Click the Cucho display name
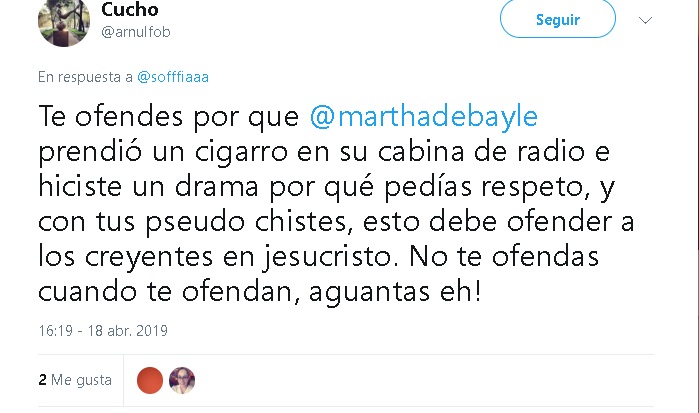The width and height of the screenshot is (699, 413). [x=130, y=9]
